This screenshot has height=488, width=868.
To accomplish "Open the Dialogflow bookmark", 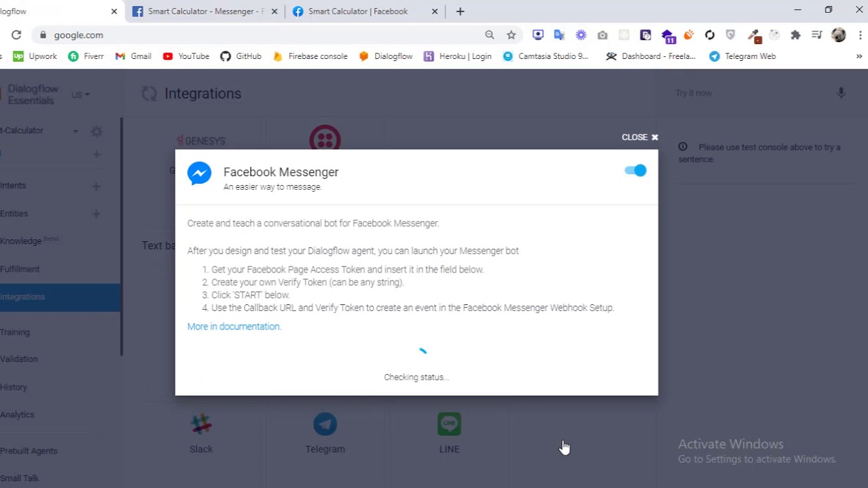I will coord(386,56).
